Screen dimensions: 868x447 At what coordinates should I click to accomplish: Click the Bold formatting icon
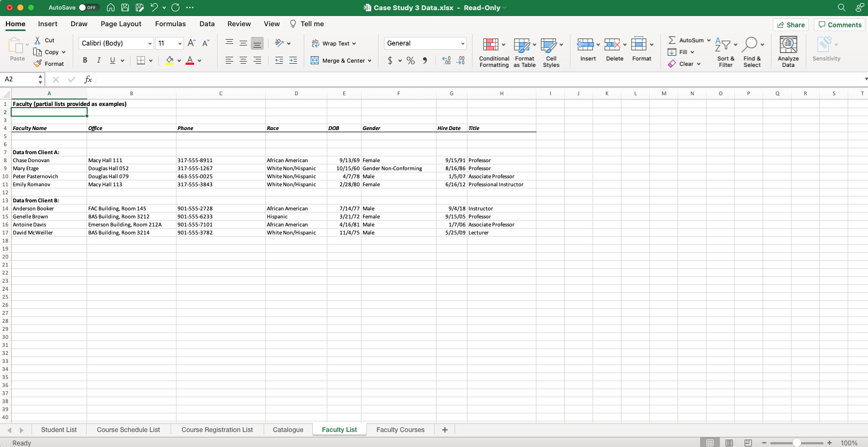point(85,60)
